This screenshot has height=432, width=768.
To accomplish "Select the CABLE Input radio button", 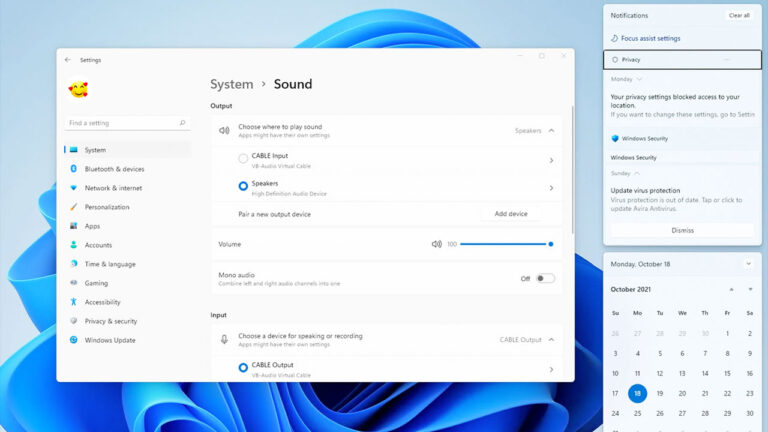I will 243,158.
